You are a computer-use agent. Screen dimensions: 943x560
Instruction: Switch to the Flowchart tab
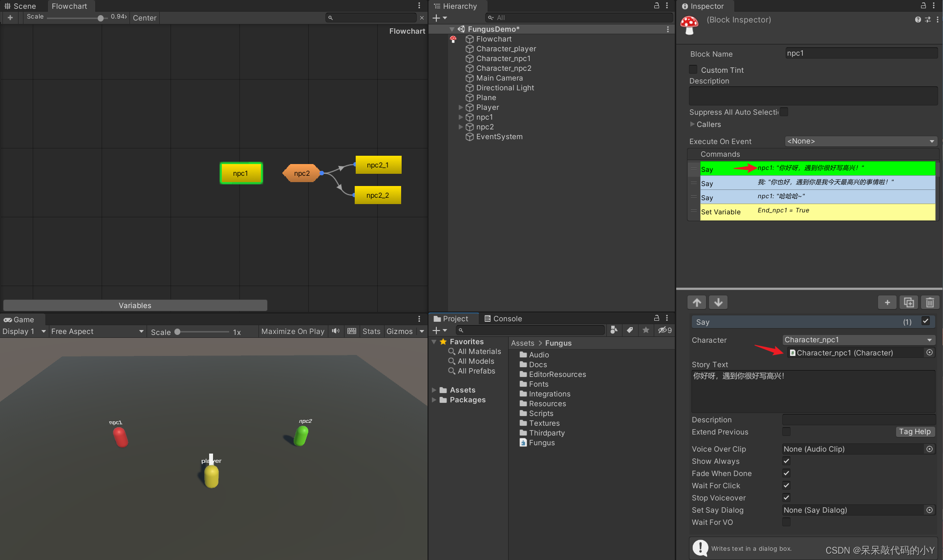point(69,6)
